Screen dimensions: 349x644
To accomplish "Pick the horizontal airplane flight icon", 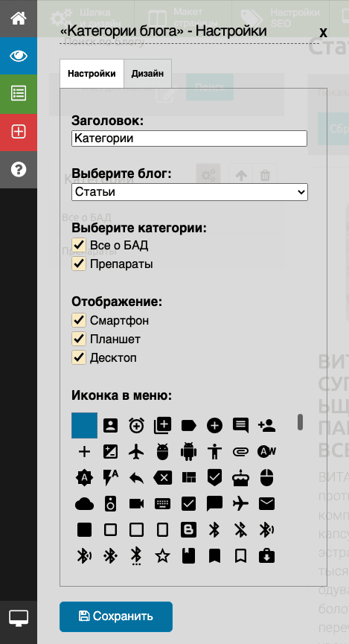I will pyautogui.click(x=240, y=504).
